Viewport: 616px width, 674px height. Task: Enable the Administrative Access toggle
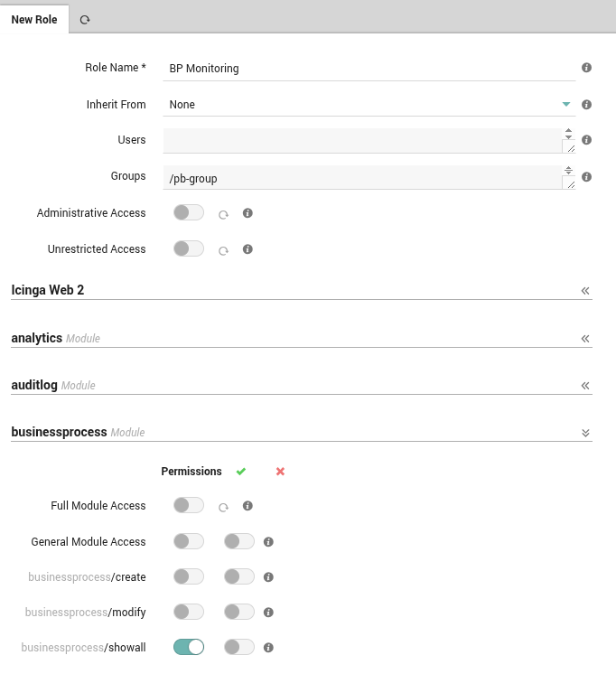[189, 213]
